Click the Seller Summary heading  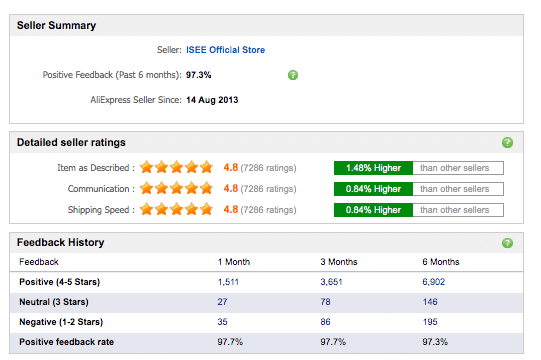56,26
